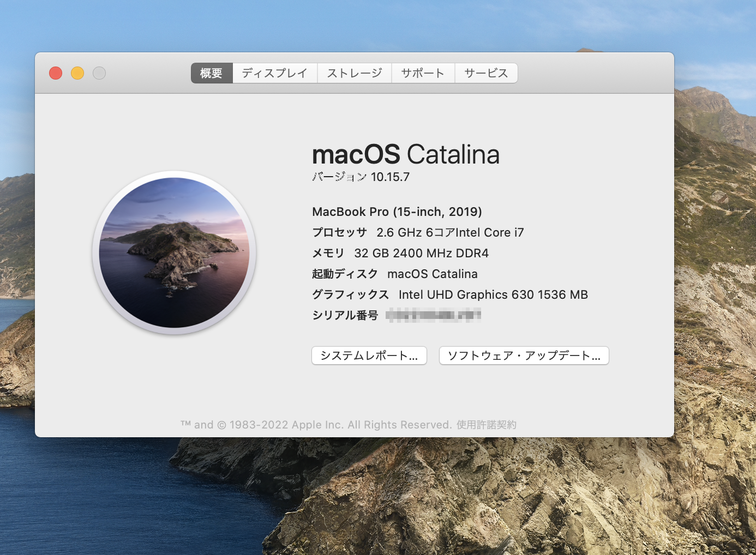Click the プロセッサ 2.6 GHz line
The width and height of the screenshot is (756, 555).
417,232
